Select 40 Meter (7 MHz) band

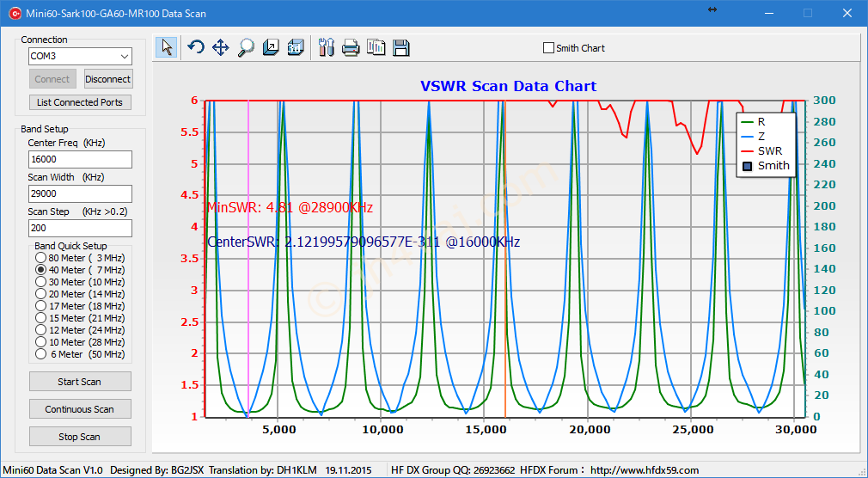(x=40, y=270)
